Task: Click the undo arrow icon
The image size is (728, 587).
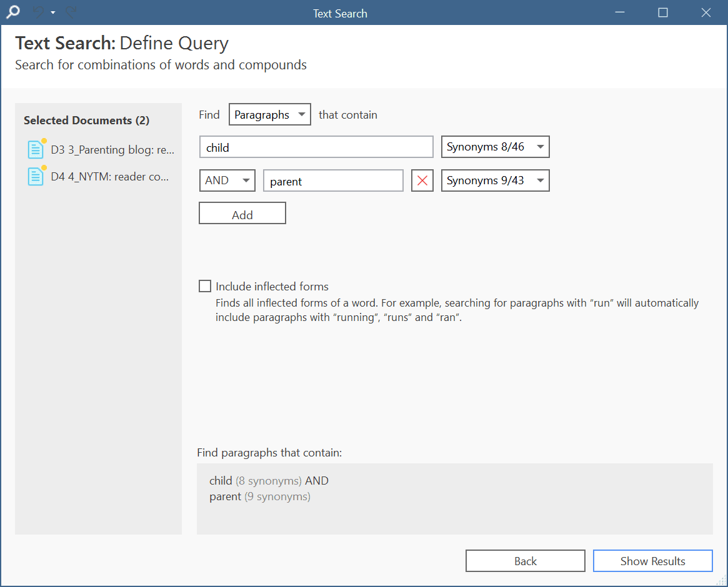Action: coord(39,12)
